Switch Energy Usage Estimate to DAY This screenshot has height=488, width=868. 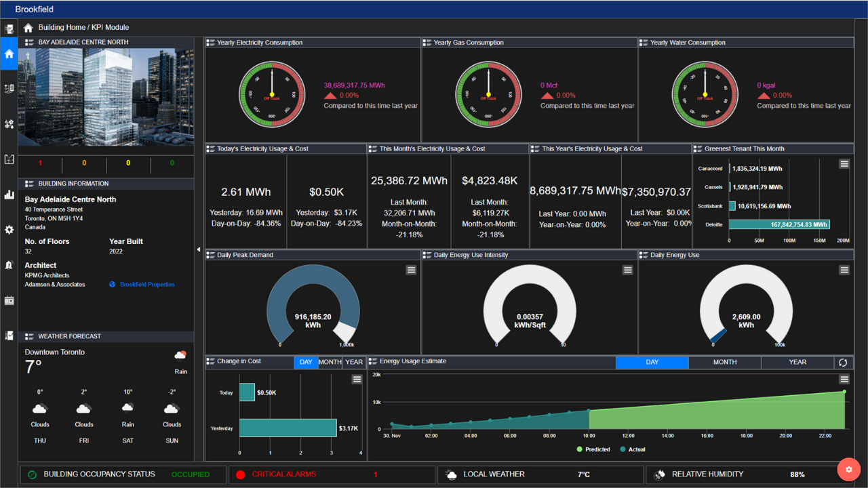point(652,363)
